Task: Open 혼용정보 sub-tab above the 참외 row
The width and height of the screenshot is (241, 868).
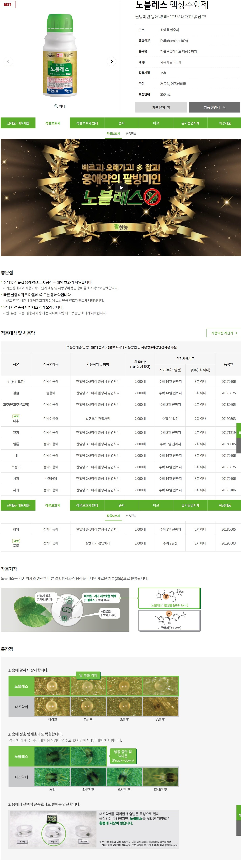Action: tap(131, 516)
